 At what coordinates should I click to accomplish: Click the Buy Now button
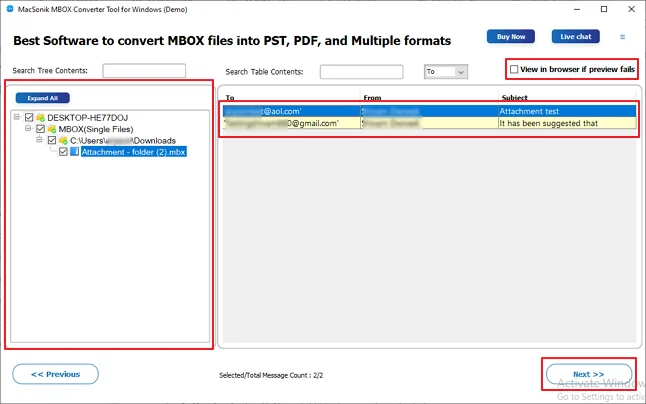[511, 37]
